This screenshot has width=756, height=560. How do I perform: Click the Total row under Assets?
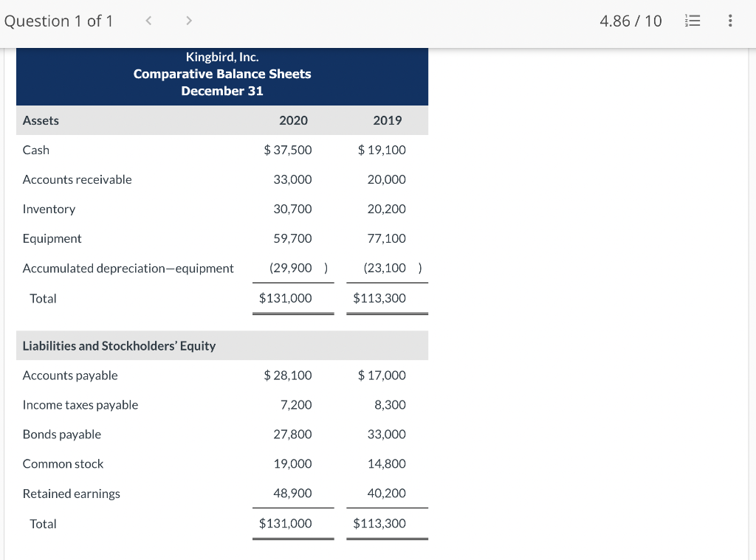pyautogui.click(x=43, y=298)
